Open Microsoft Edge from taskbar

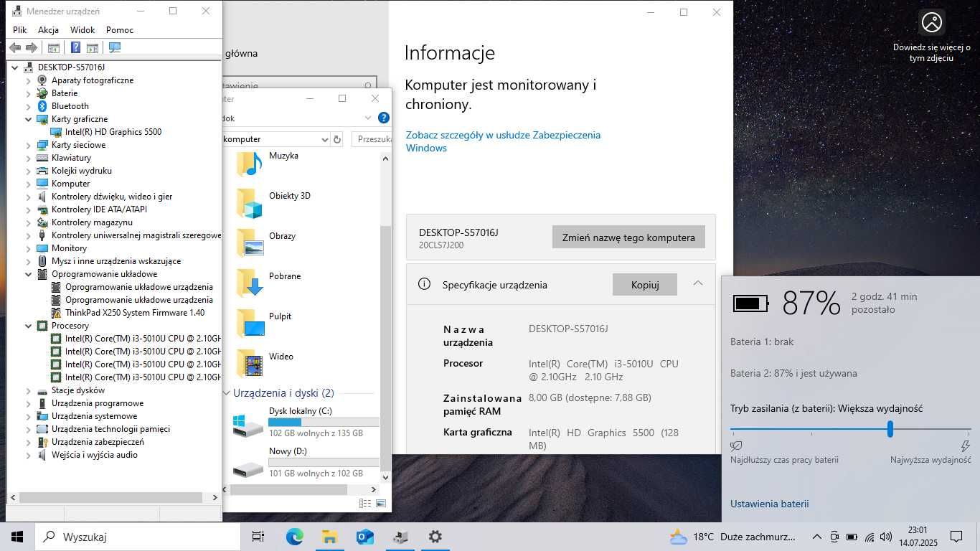click(295, 537)
